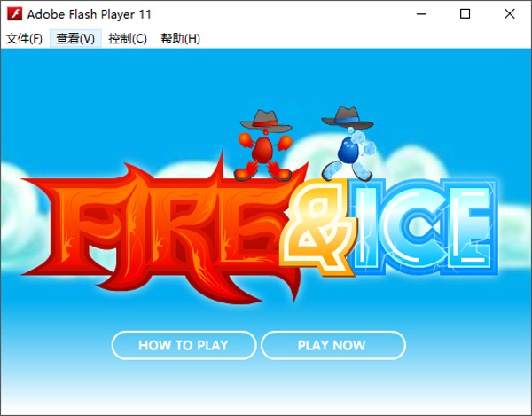Click the blue ice character with hat

pos(348,144)
